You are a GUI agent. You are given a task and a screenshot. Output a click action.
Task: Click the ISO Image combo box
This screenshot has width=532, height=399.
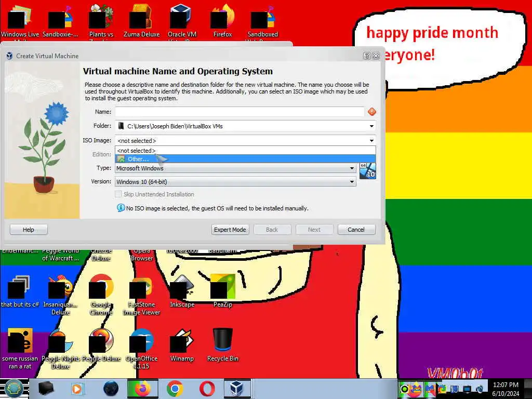[x=245, y=140]
